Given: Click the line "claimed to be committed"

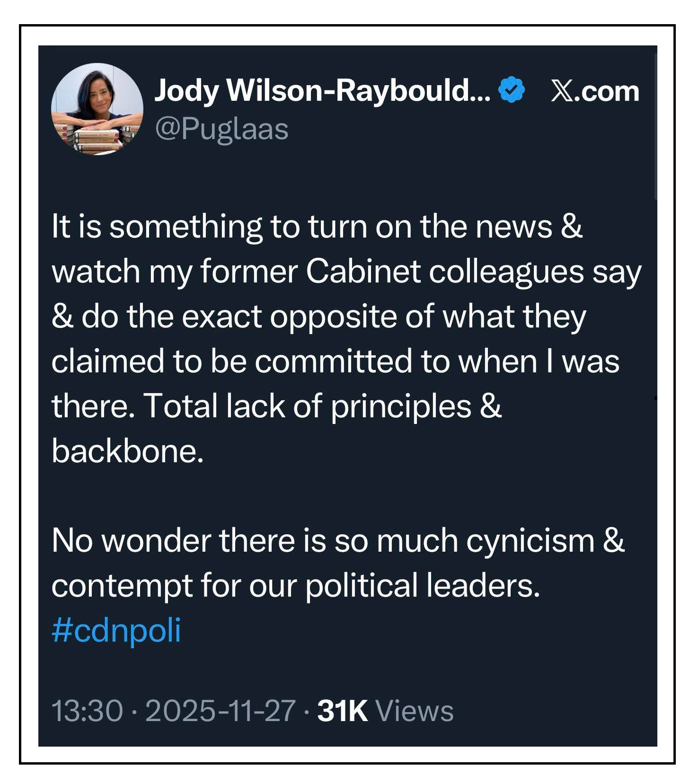Looking at the screenshot, I should point(335,361).
